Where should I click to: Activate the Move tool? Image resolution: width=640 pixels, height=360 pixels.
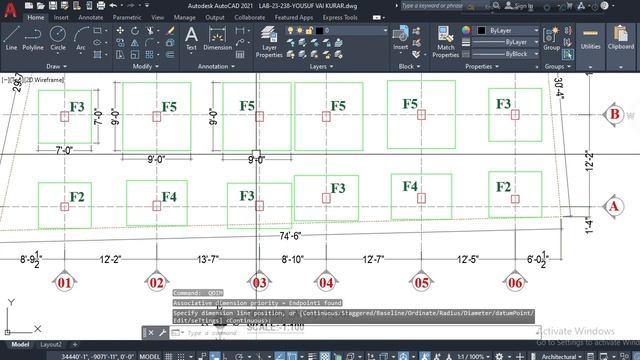[120, 31]
